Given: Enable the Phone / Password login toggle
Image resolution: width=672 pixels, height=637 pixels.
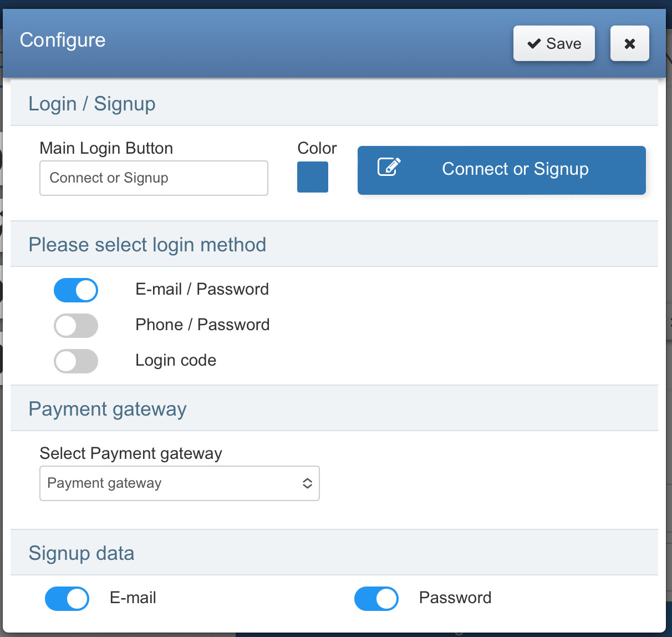Looking at the screenshot, I should click(76, 326).
